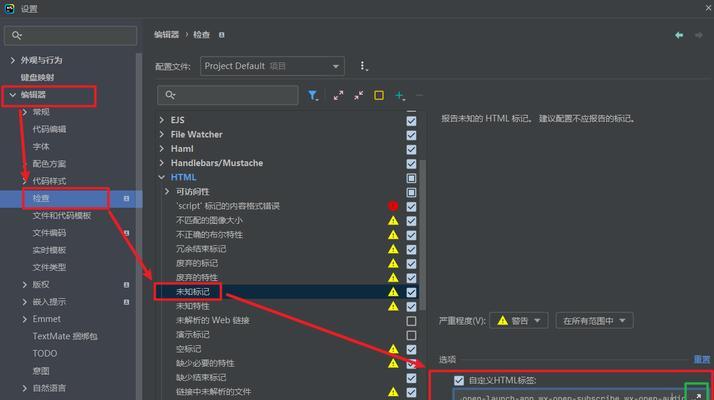This screenshot has width=714, height=400.
Task: Select the 未知特性 inspection row
Action: pos(289,306)
